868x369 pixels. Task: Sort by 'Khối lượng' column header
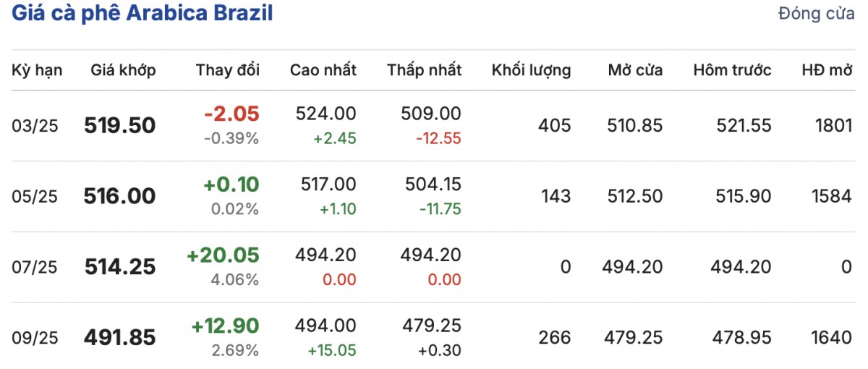pyautogui.click(x=531, y=70)
